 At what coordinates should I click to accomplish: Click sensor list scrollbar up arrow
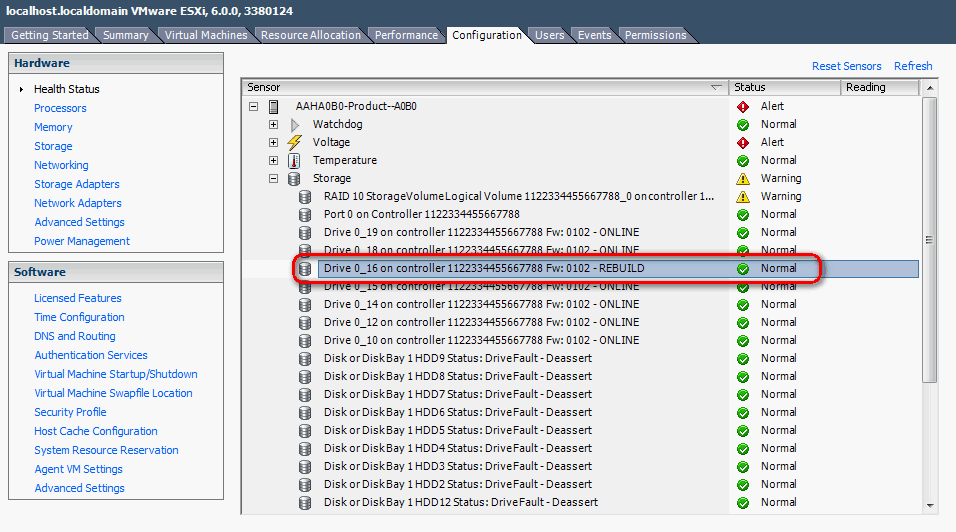pyautogui.click(x=930, y=88)
